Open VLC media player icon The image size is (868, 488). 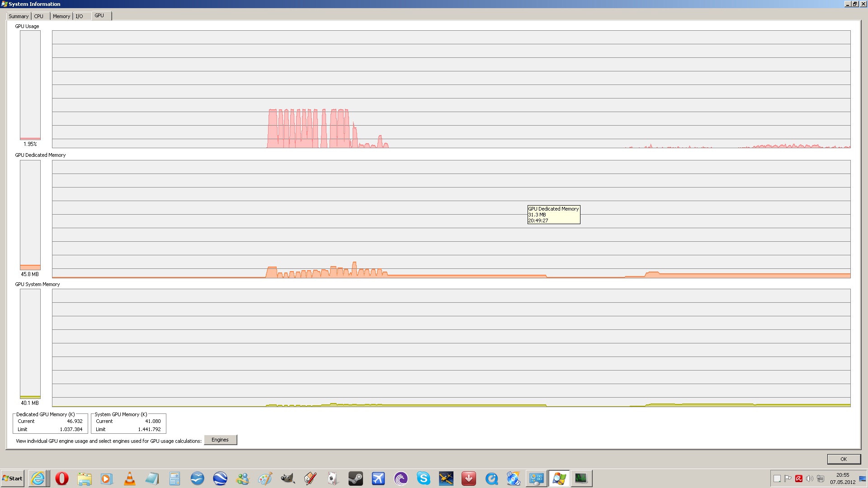(130, 479)
